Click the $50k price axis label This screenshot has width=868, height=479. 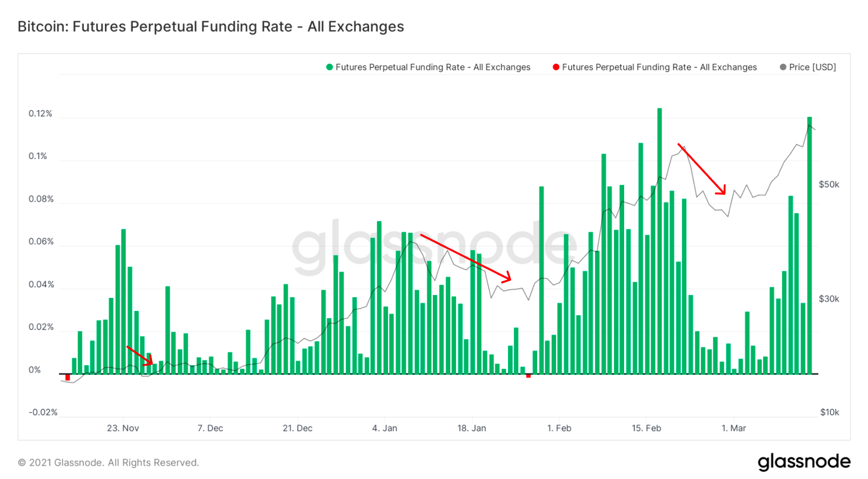pos(829,185)
